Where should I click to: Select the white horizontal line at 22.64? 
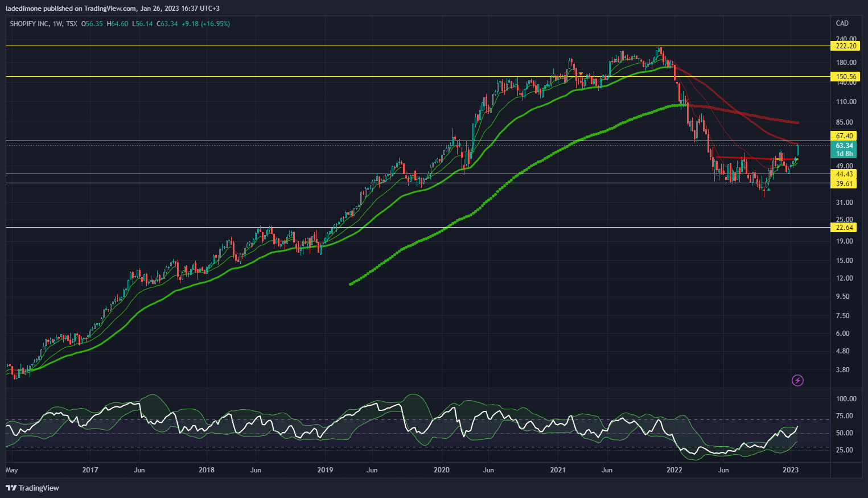coord(418,227)
